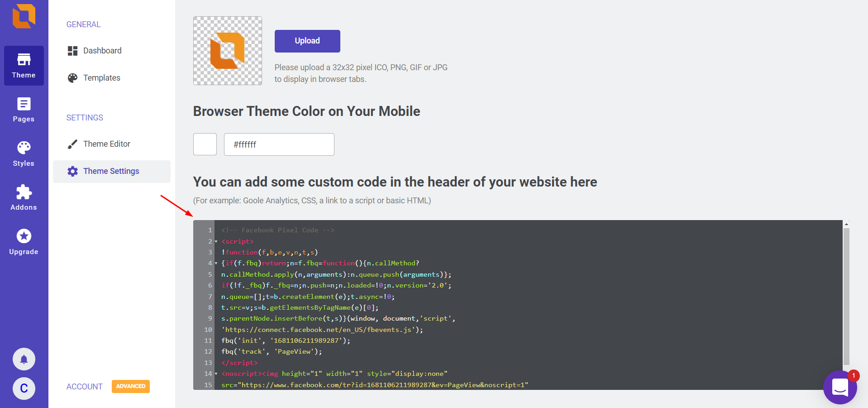
Task: Select Theme Settings menu item
Action: (x=112, y=171)
